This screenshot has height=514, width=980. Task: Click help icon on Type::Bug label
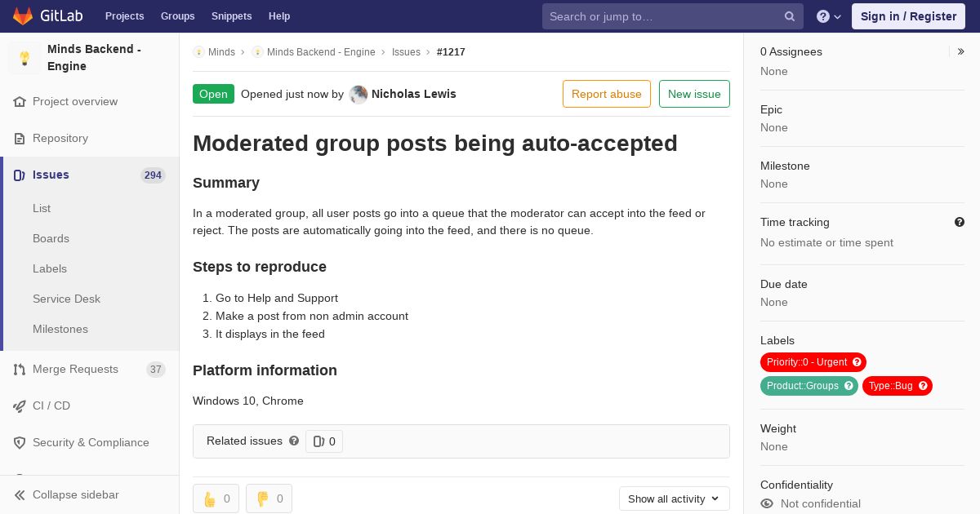tap(923, 386)
